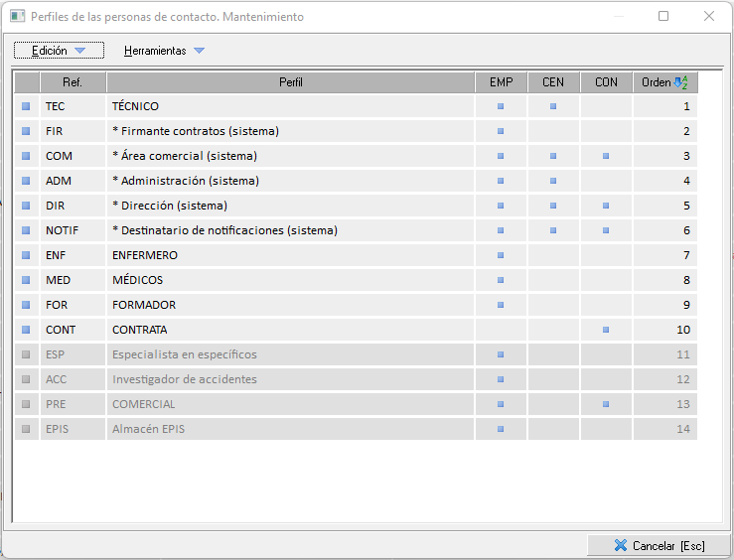Toggle the EMP indicator for MÉDICOS row
Image resolution: width=734 pixels, height=560 pixels.
501,280
